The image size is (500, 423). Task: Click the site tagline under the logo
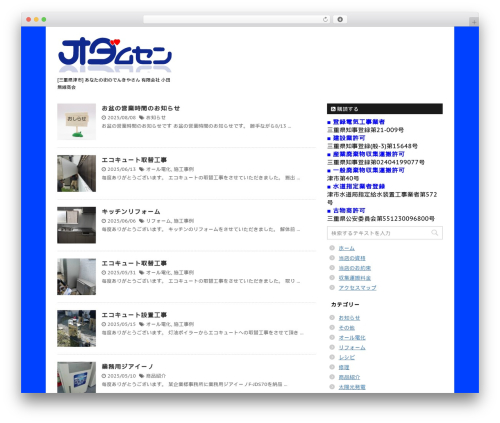coord(114,83)
